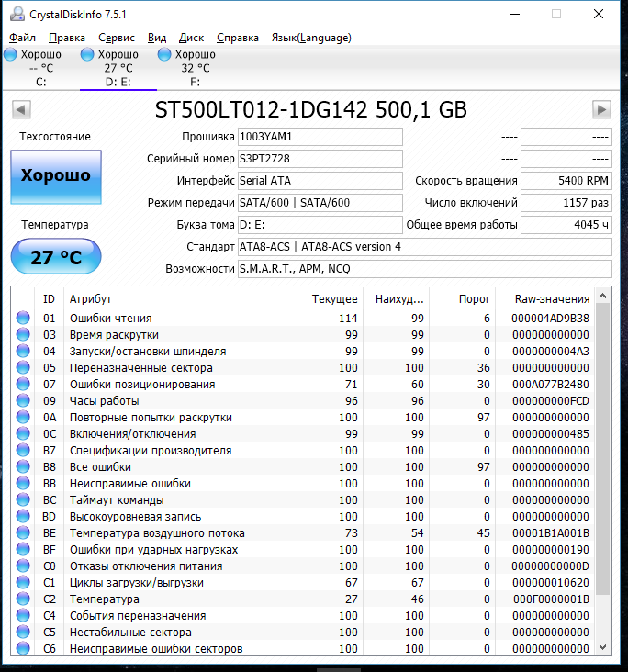Click status circle for Время раскрутки
Image resolution: width=628 pixels, height=672 pixels.
[23, 334]
